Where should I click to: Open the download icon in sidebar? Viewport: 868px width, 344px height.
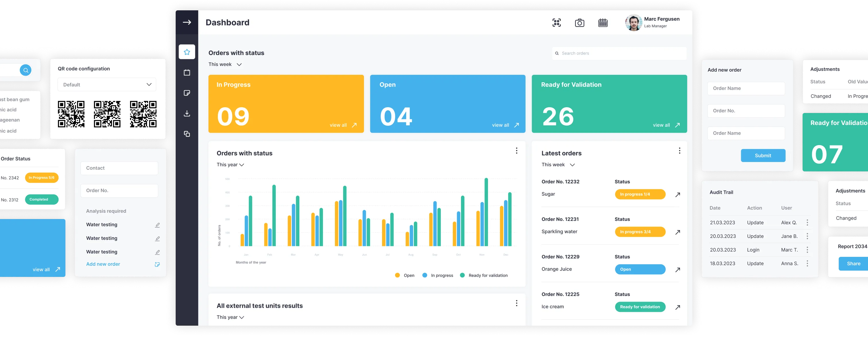[187, 114]
